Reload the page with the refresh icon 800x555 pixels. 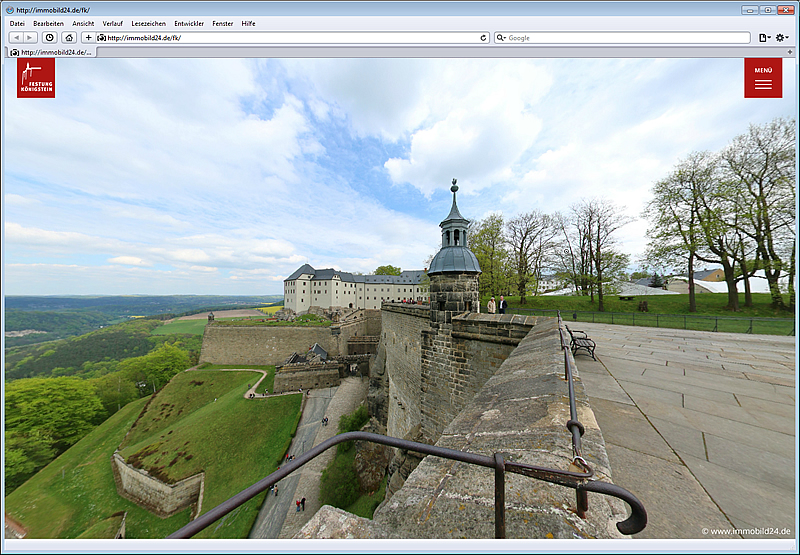(x=484, y=38)
